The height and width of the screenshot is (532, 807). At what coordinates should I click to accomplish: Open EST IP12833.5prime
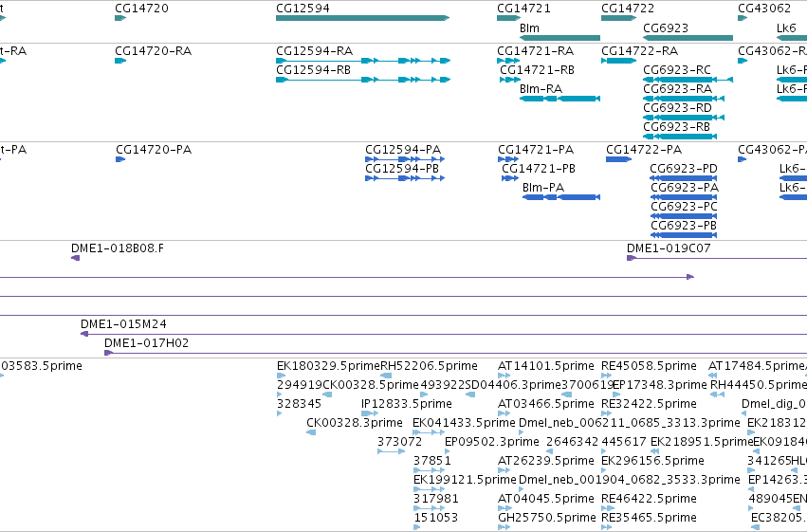pos(407,404)
